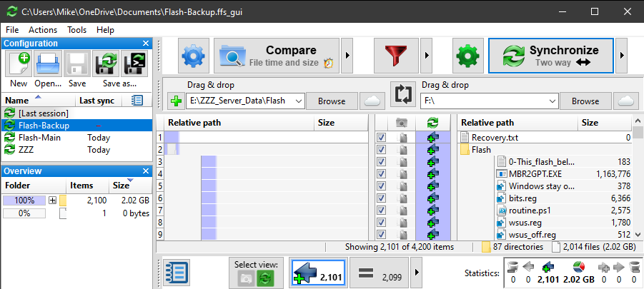Sort by Name column in configuration list
Image resolution: width=644 pixels, height=289 pixels.
(38, 101)
